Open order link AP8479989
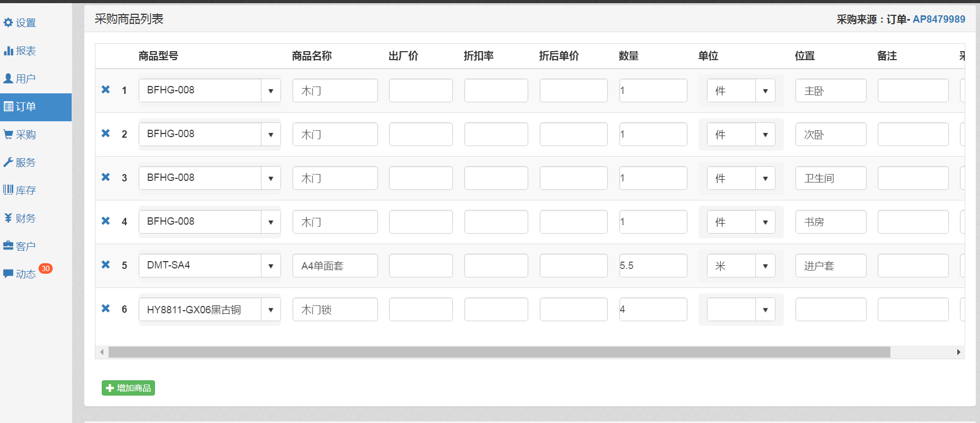This screenshot has width=980, height=423. tap(939, 20)
